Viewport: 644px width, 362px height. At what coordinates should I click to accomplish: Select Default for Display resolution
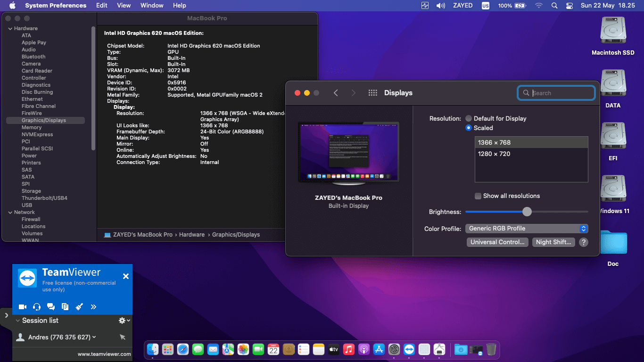pyautogui.click(x=469, y=118)
